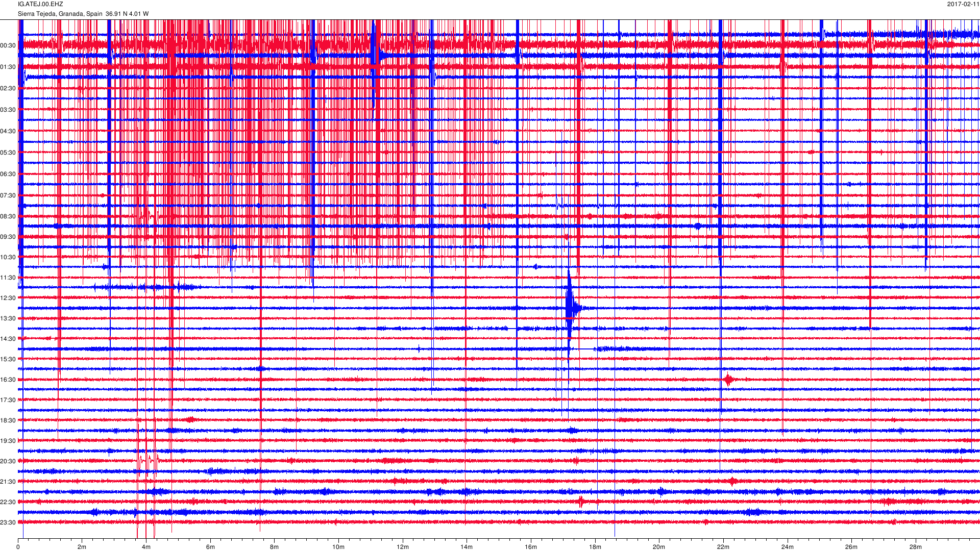Select the 08:30 time row label
Image resolution: width=980 pixels, height=551 pixels.
8,216
